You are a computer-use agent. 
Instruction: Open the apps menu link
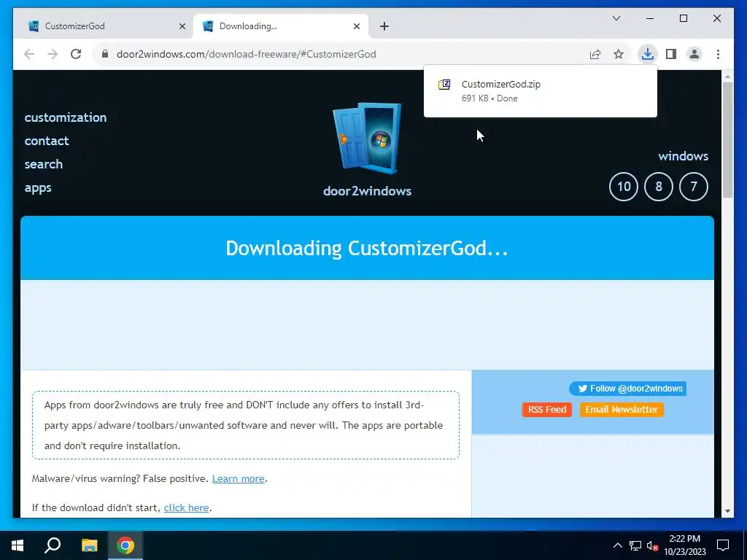38,188
